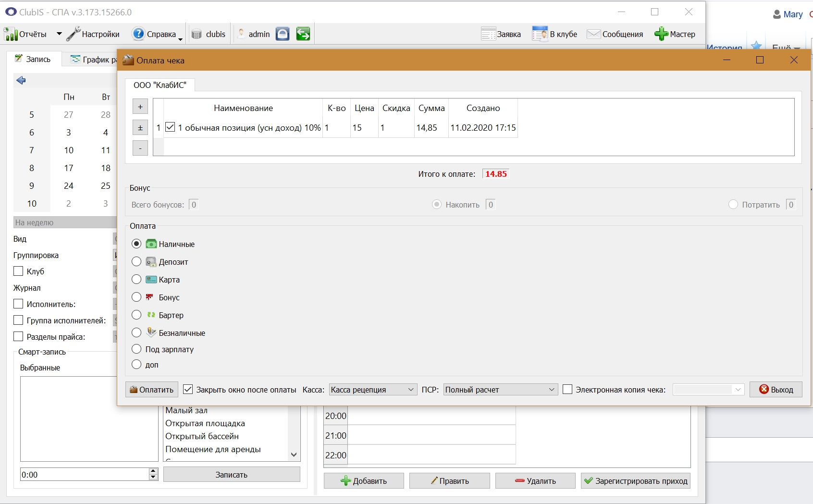Open the Касса рецепция dropdown
Screen dimensions: 813x504
(x=373, y=390)
